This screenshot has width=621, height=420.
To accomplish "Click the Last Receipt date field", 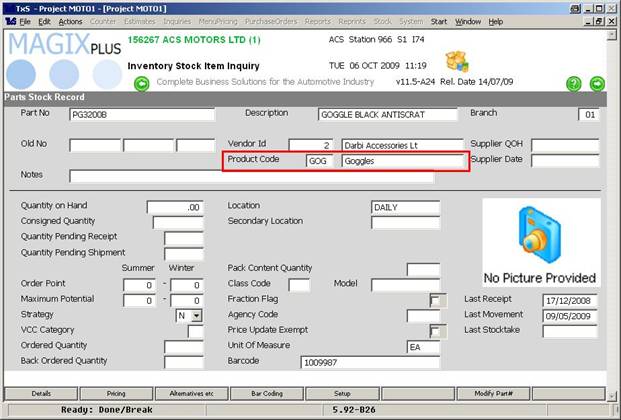I will [x=570, y=301].
